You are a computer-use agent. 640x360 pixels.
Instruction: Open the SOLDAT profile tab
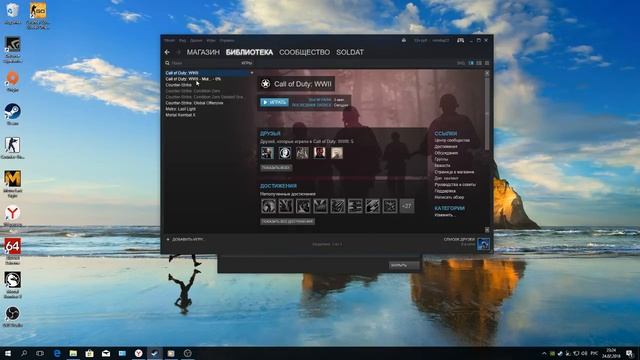coord(350,52)
